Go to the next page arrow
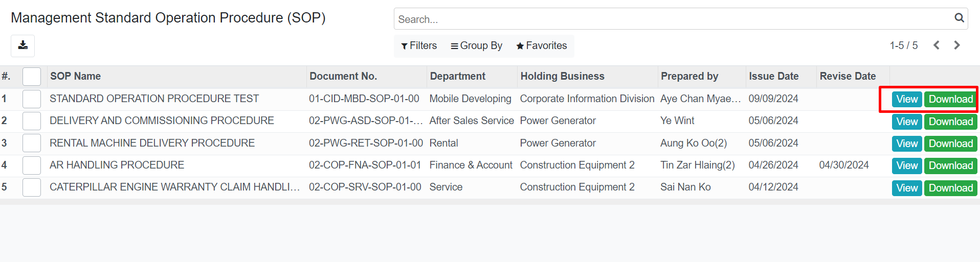The height and width of the screenshot is (262, 980). click(x=957, y=45)
